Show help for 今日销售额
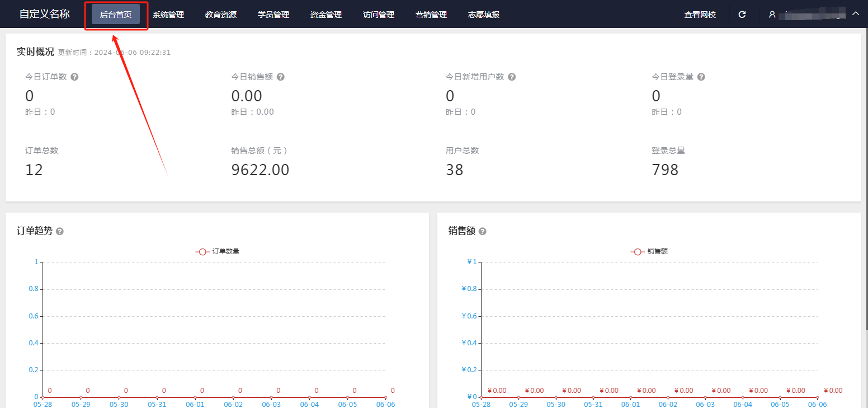The width and height of the screenshot is (868, 408). (281, 77)
